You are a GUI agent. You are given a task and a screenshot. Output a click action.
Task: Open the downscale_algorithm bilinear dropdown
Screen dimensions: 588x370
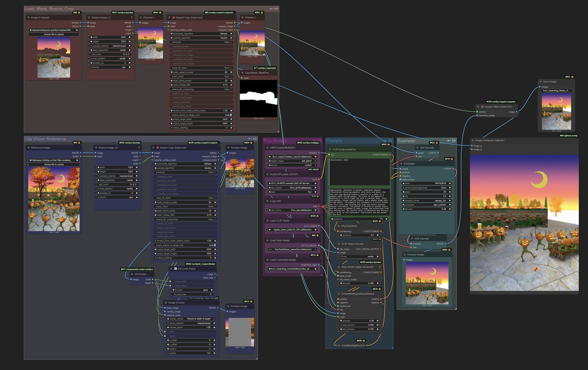coord(201,33)
